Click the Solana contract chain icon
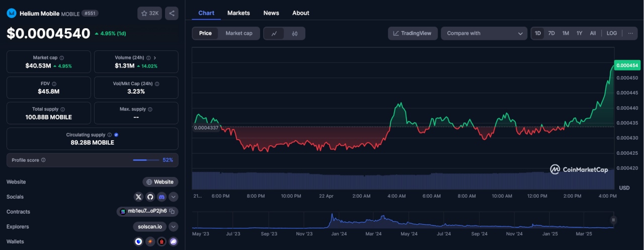This screenshot has height=250, width=644. [x=122, y=211]
